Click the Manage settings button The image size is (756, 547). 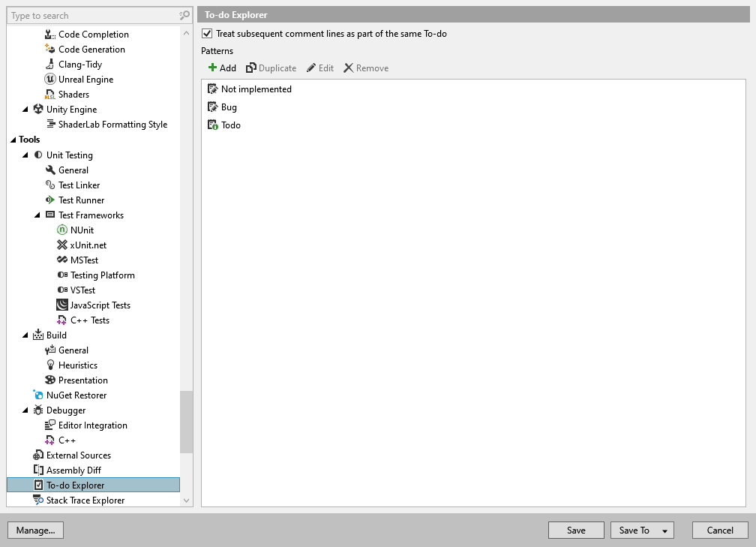pos(35,530)
